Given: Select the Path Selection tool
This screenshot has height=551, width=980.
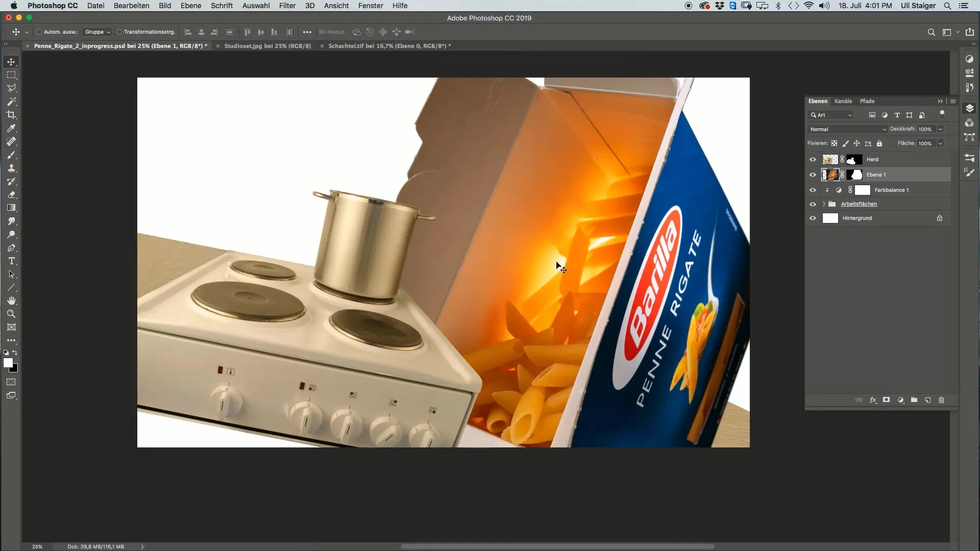Looking at the screenshot, I should coord(11,274).
